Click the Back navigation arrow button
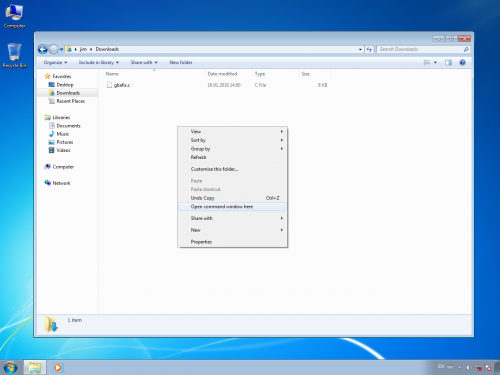Screen dimensions: 500x375 [x=43, y=49]
